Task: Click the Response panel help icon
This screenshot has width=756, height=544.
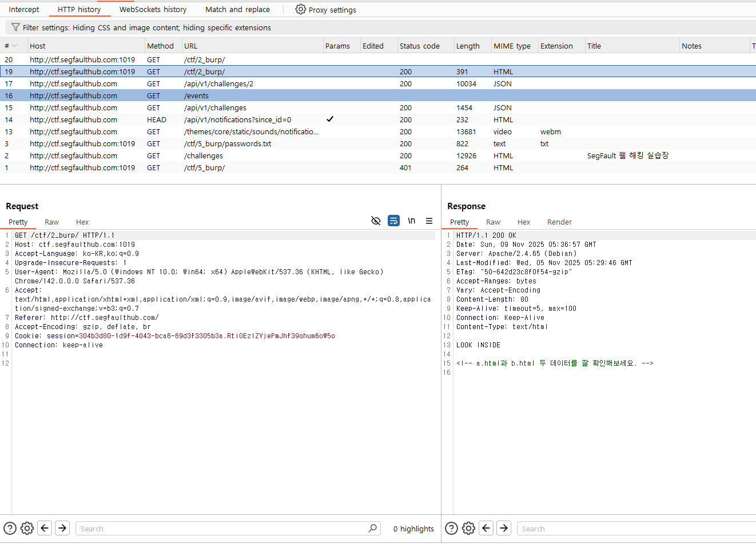Action: coord(451,529)
